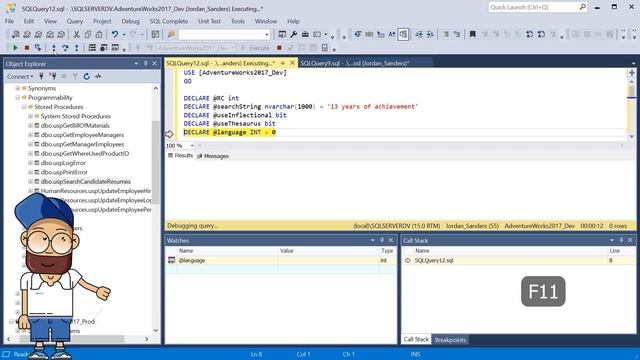
Task: Open the Tools menu
Action: [238, 21]
